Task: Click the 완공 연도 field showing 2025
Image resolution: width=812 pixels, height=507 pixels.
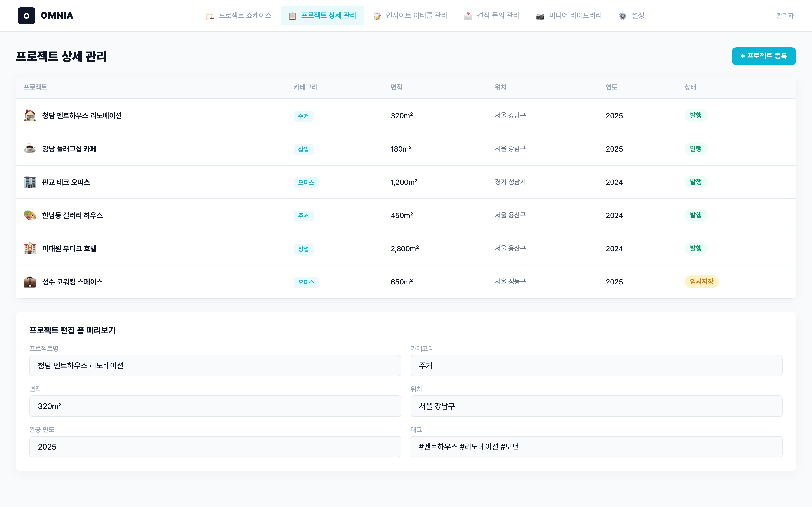Action: [x=215, y=447]
